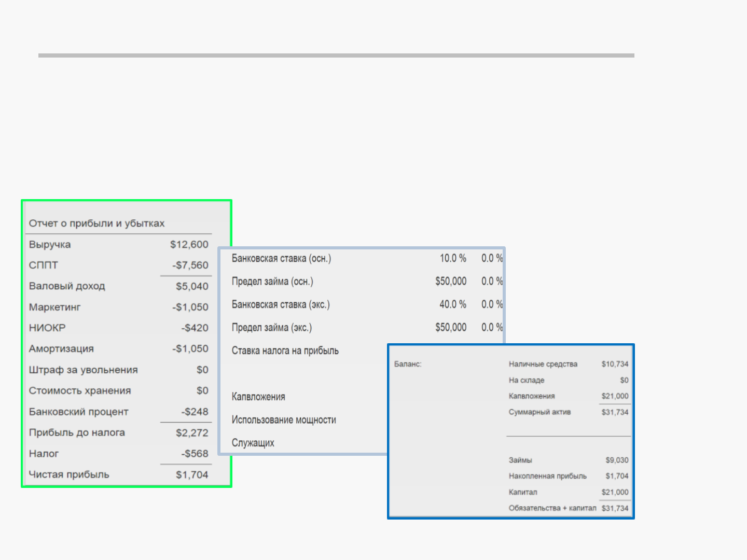Select the Валовый доход value $5,040
This screenshot has height=560, width=747.
(191, 286)
